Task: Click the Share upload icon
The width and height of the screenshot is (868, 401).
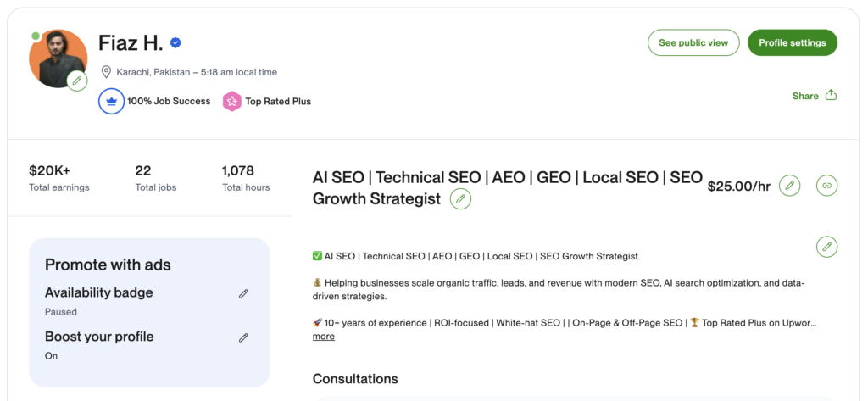Action: click(x=831, y=95)
